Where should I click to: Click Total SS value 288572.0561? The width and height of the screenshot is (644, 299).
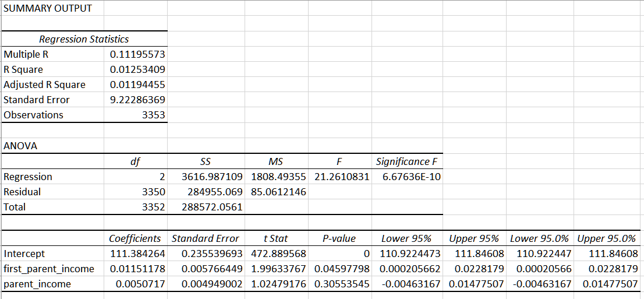tap(206, 207)
